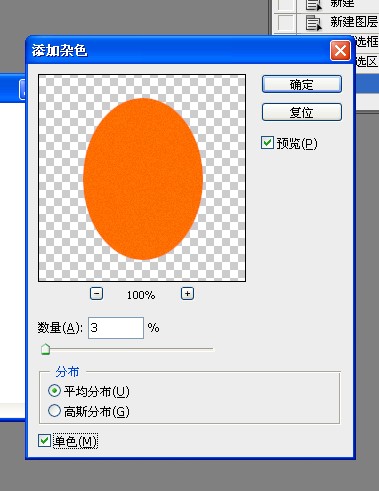Click the 100% zoom level text
379x491 pixels.
point(141,295)
